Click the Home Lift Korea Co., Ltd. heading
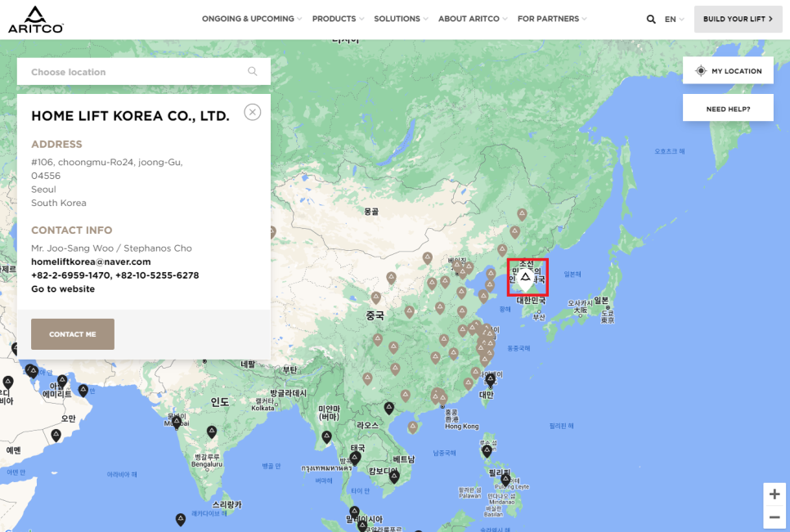Image resolution: width=790 pixels, height=532 pixels. point(131,116)
